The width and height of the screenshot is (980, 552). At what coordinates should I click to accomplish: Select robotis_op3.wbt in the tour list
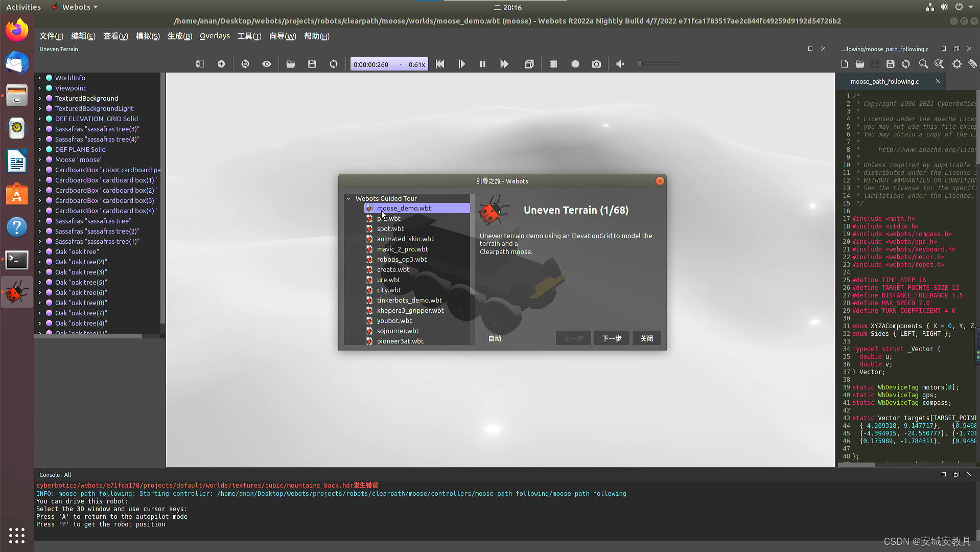pyautogui.click(x=402, y=260)
